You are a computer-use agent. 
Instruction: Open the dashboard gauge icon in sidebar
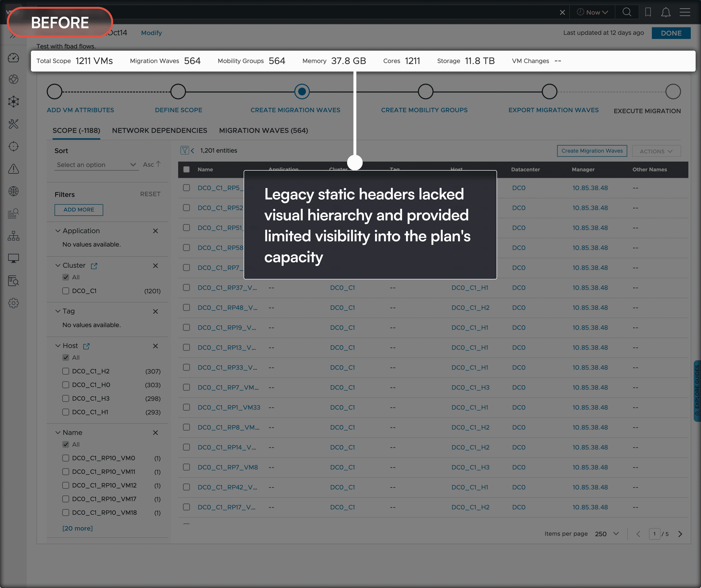pyautogui.click(x=13, y=58)
